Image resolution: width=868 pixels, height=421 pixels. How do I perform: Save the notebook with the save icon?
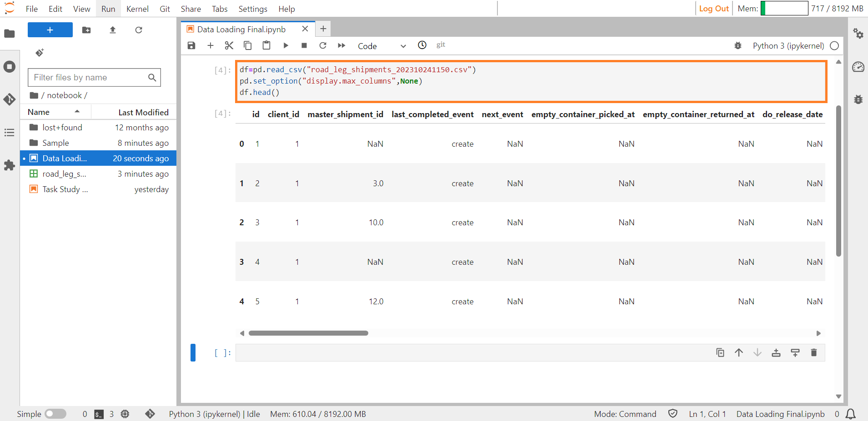point(191,45)
